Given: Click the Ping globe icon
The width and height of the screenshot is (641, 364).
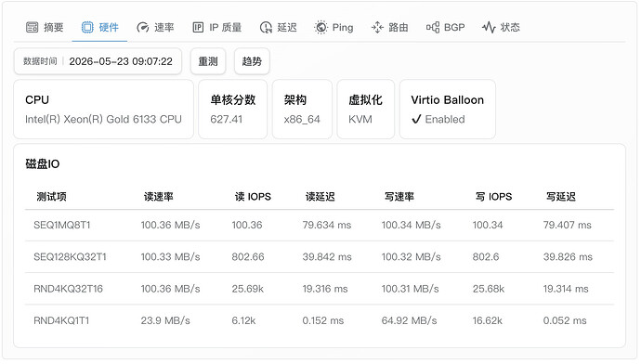Looking at the screenshot, I should click(320, 27).
